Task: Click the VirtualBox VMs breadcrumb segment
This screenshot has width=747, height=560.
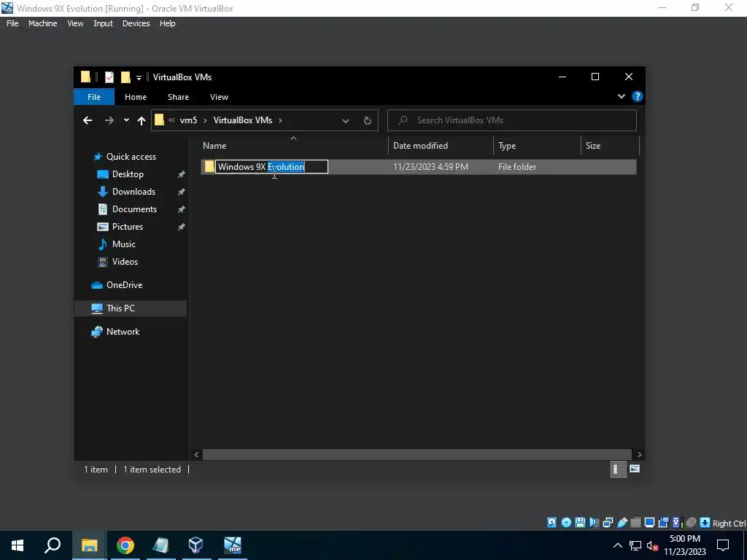Action: (242, 120)
